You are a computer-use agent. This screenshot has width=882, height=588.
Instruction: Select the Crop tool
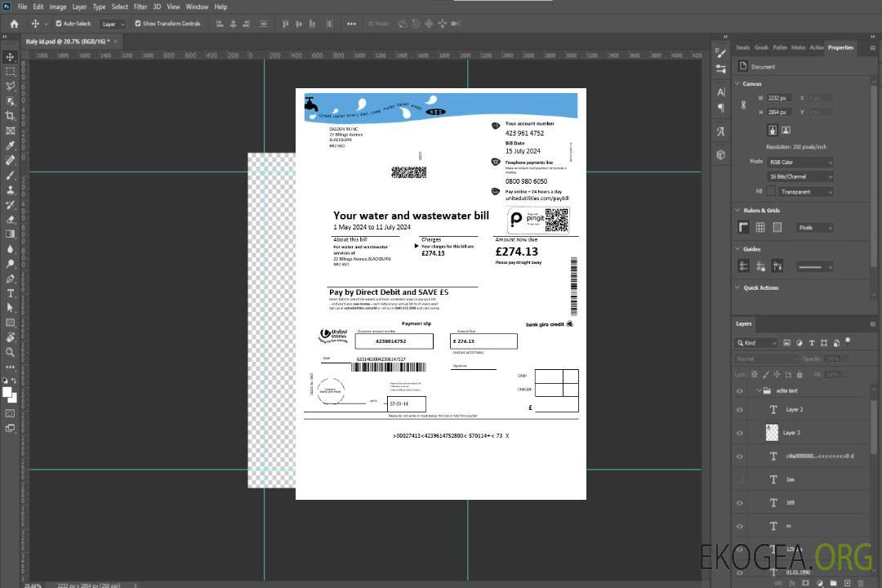pos(11,116)
